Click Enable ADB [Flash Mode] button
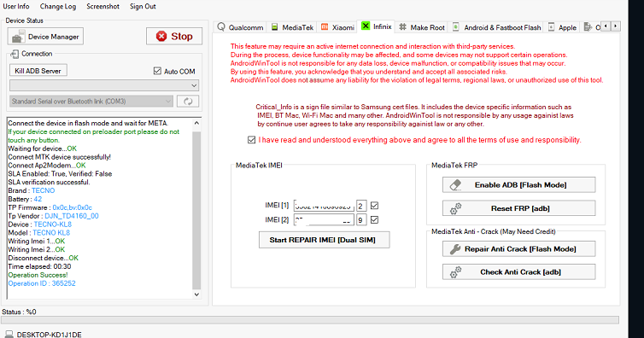 pyautogui.click(x=518, y=185)
